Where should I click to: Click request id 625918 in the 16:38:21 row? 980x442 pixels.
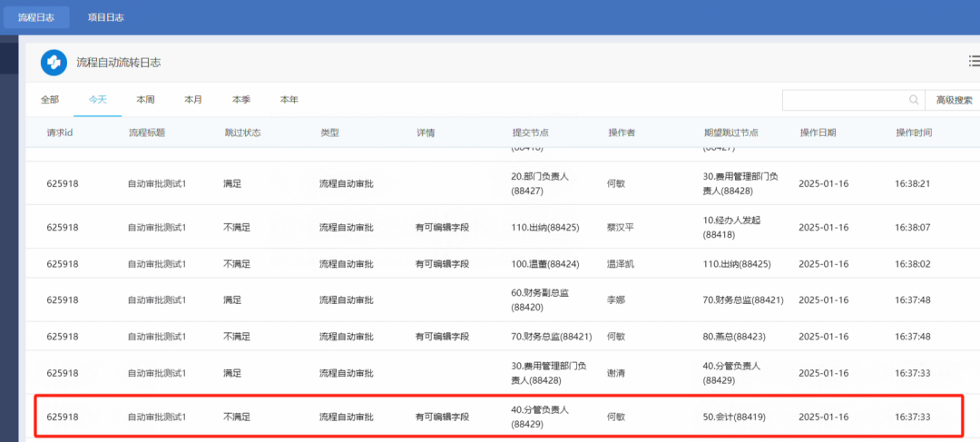[x=63, y=184]
